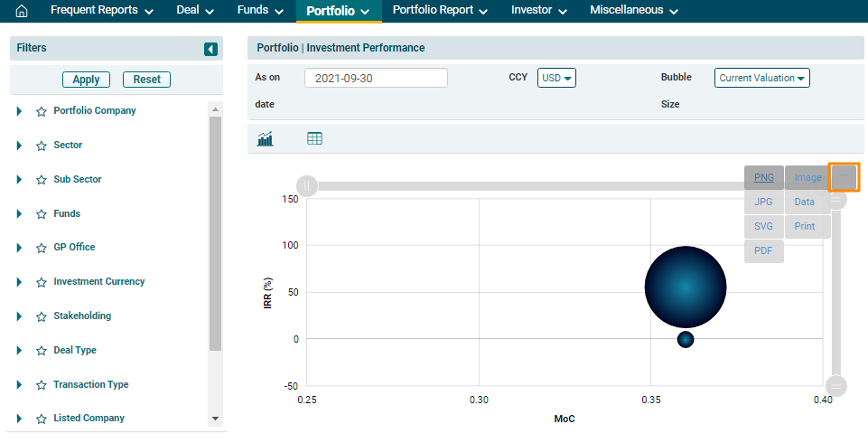Open the Investor menu
The image size is (868, 443).
click(538, 11)
